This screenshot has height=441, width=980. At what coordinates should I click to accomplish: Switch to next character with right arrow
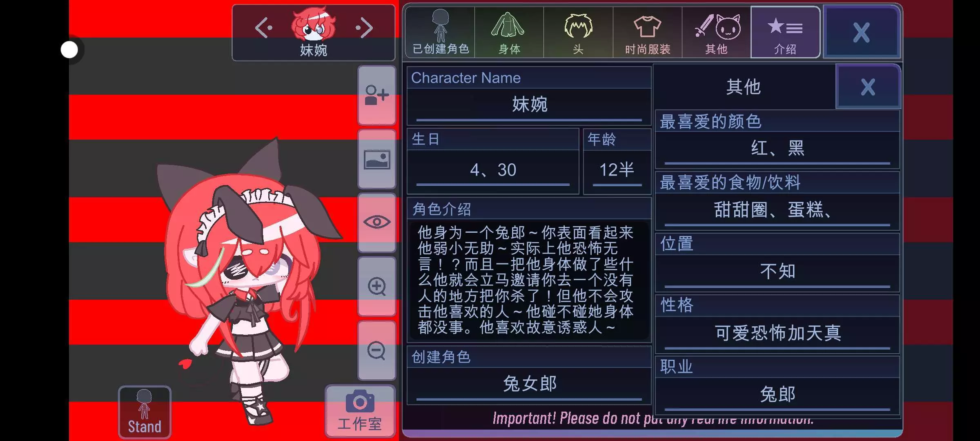[x=364, y=28]
